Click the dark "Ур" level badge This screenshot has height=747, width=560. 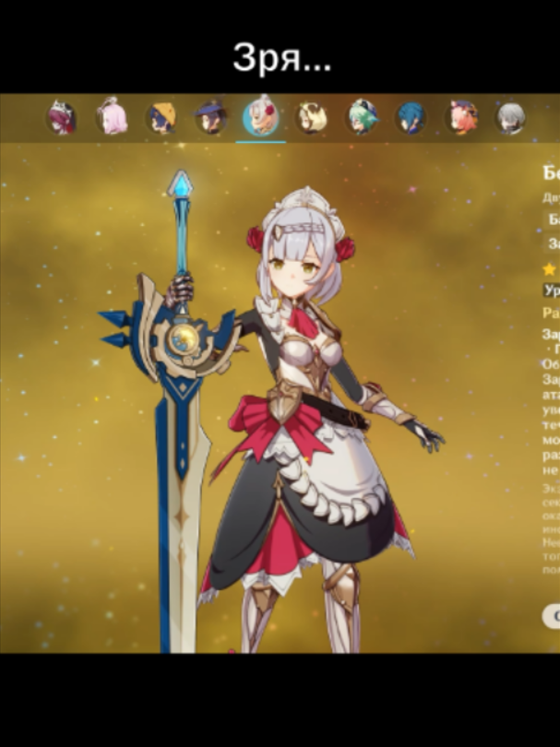(552, 290)
